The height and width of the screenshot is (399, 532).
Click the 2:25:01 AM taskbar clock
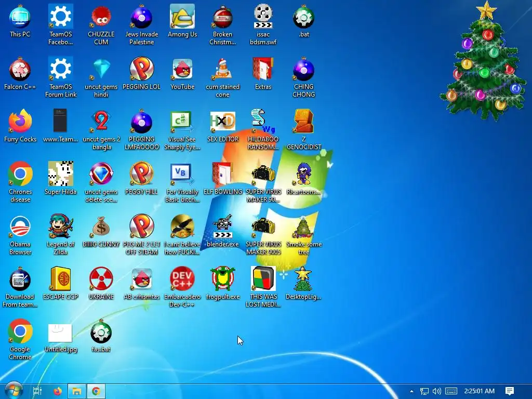pos(479,391)
